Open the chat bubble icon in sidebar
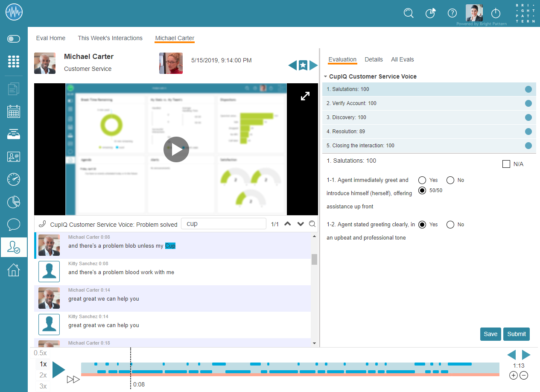This screenshot has height=392, width=540. coord(14,225)
